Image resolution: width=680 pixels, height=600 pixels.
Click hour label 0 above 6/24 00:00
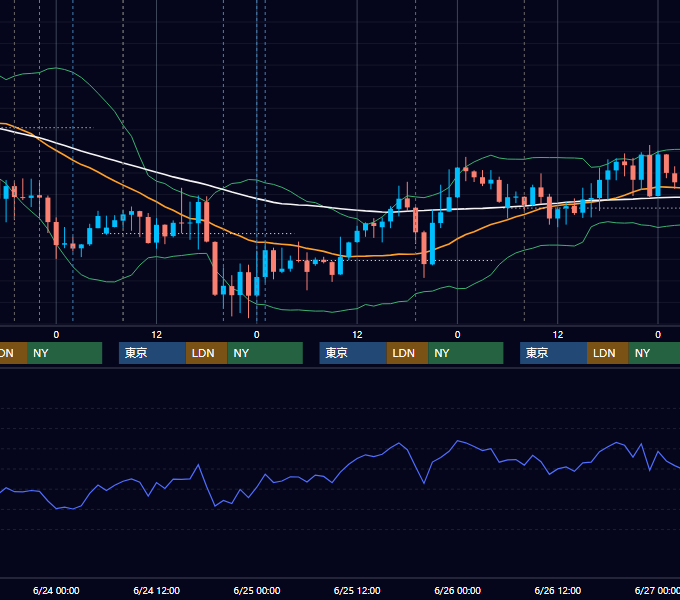pos(56,335)
